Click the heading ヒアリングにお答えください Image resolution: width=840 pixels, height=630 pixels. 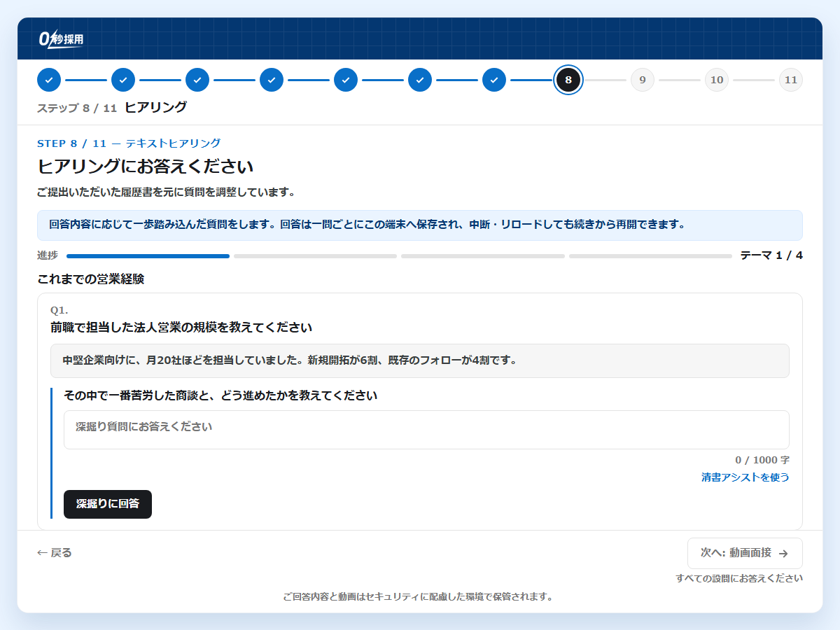(x=145, y=167)
